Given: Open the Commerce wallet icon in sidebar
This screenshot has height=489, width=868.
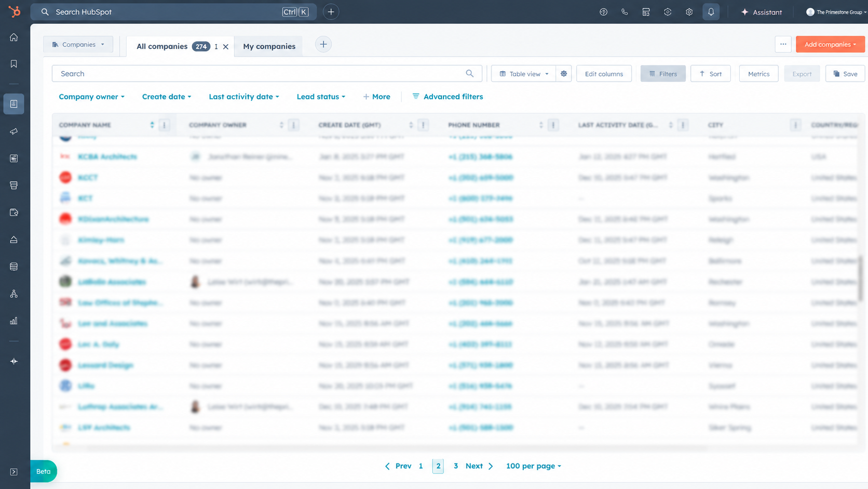Looking at the screenshot, I should pyautogui.click(x=14, y=213).
